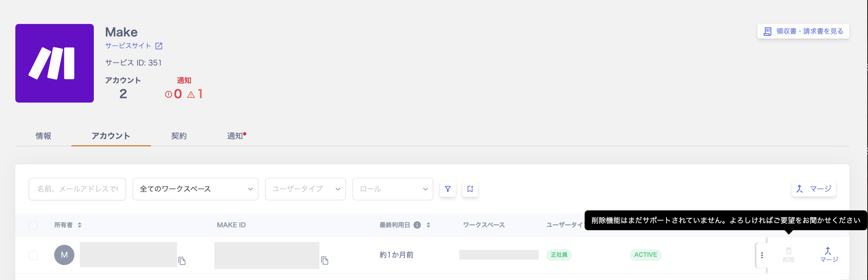Click the warning notification count 1

click(195, 94)
